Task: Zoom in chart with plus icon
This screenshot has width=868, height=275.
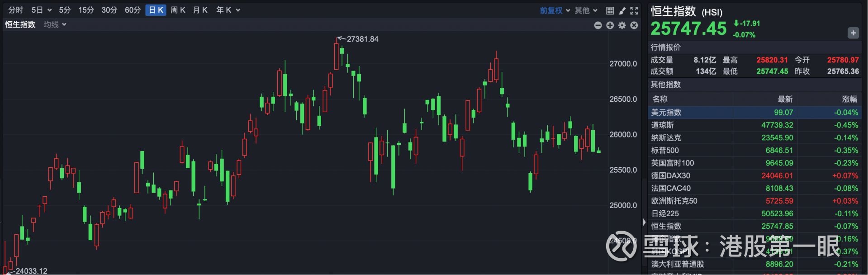Action: 610,25
